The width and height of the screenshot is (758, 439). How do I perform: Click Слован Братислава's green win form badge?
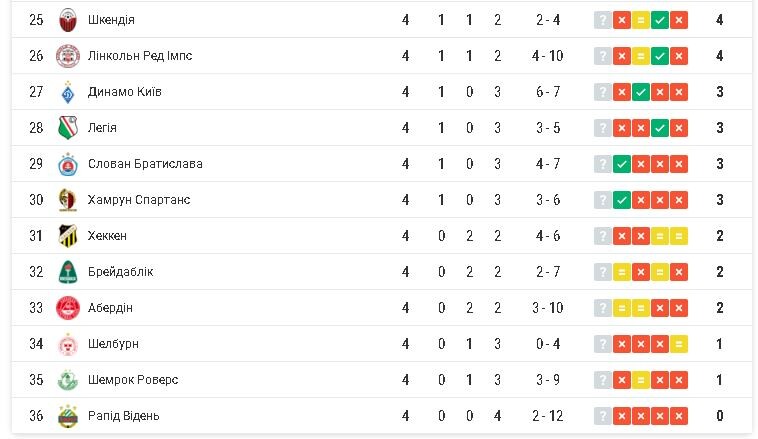(x=622, y=164)
